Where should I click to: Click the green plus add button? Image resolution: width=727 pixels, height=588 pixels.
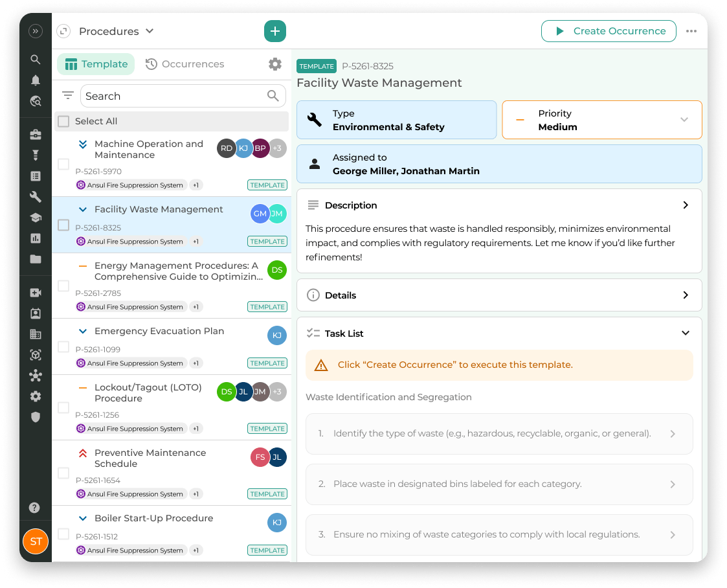275,31
